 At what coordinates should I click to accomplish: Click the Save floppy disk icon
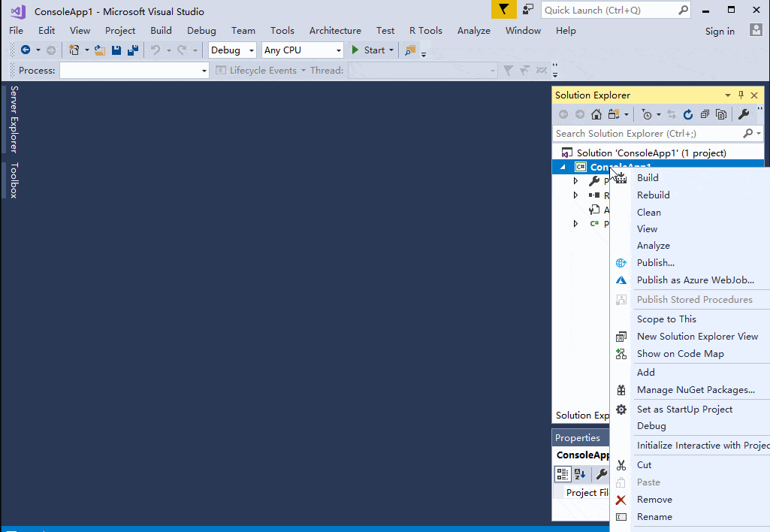click(x=116, y=50)
